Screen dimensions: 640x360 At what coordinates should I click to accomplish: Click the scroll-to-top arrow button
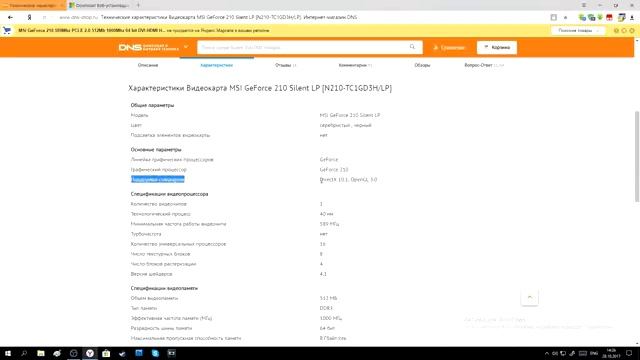(x=530, y=297)
